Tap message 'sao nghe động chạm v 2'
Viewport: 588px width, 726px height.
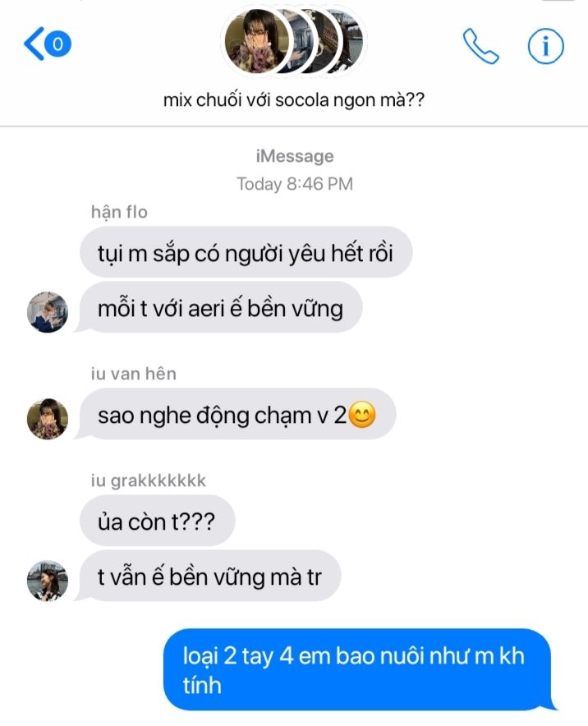click(x=235, y=415)
